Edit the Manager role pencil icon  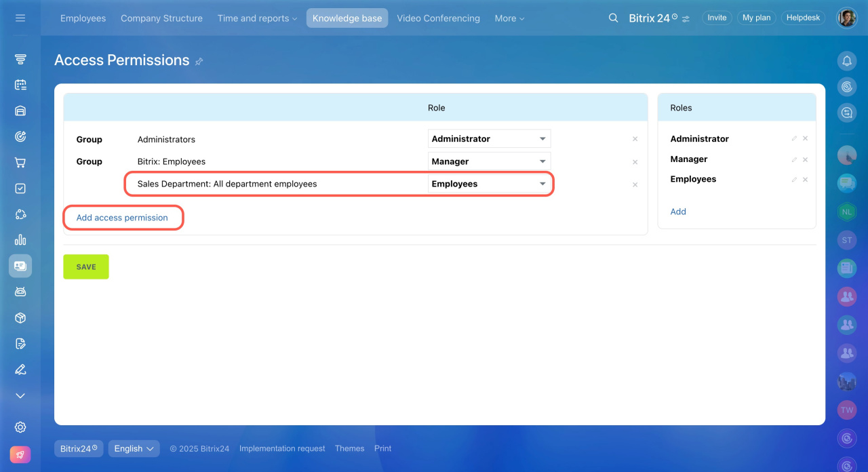click(794, 159)
